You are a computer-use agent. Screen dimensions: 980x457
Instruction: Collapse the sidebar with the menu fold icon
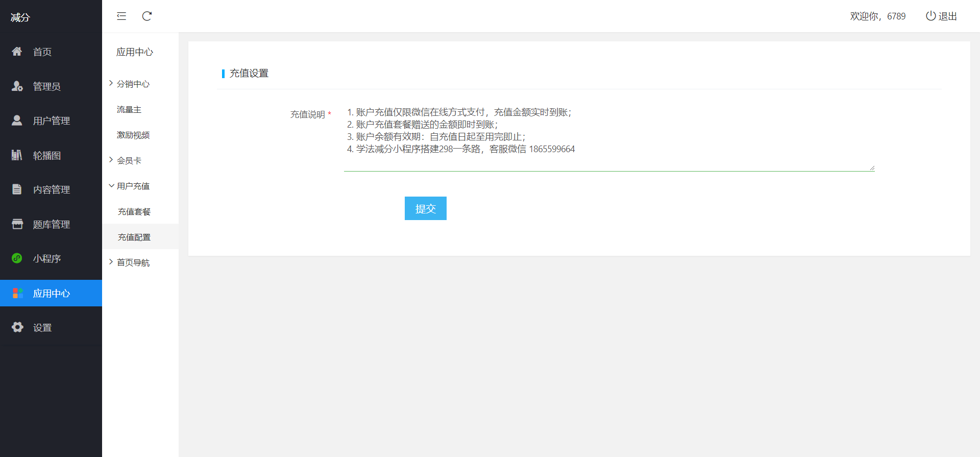(x=121, y=16)
